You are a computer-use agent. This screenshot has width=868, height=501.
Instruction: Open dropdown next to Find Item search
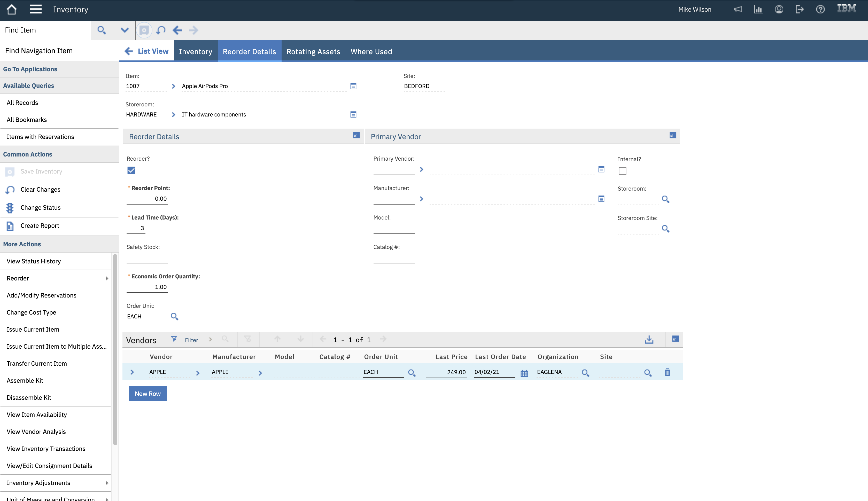(x=125, y=30)
